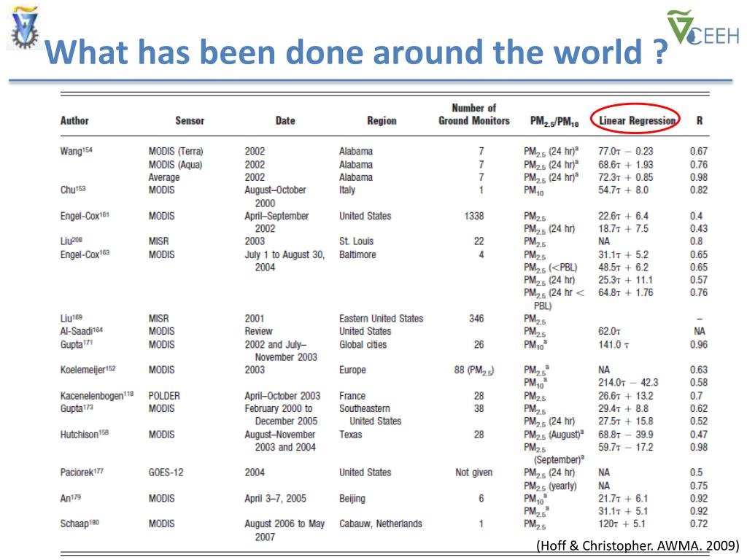
Task: Click the 'Region' column header
Action: point(382,120)
